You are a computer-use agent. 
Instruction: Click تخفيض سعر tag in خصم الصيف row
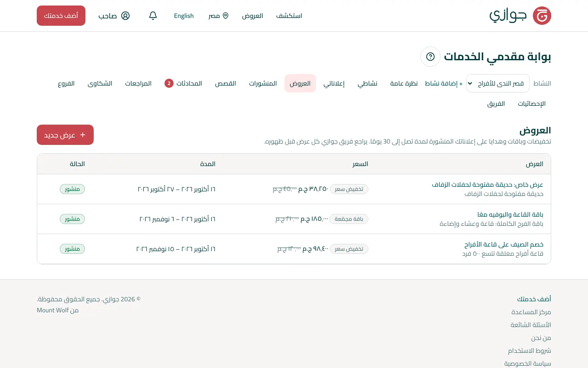click(x=349, y=249)
